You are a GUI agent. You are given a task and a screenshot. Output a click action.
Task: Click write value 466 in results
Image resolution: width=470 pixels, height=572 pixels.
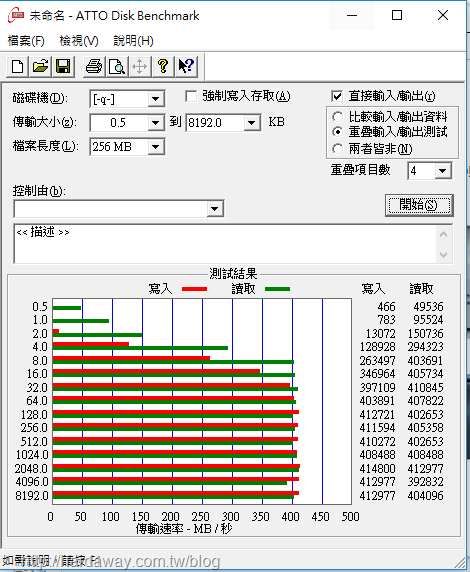point(386,306)
